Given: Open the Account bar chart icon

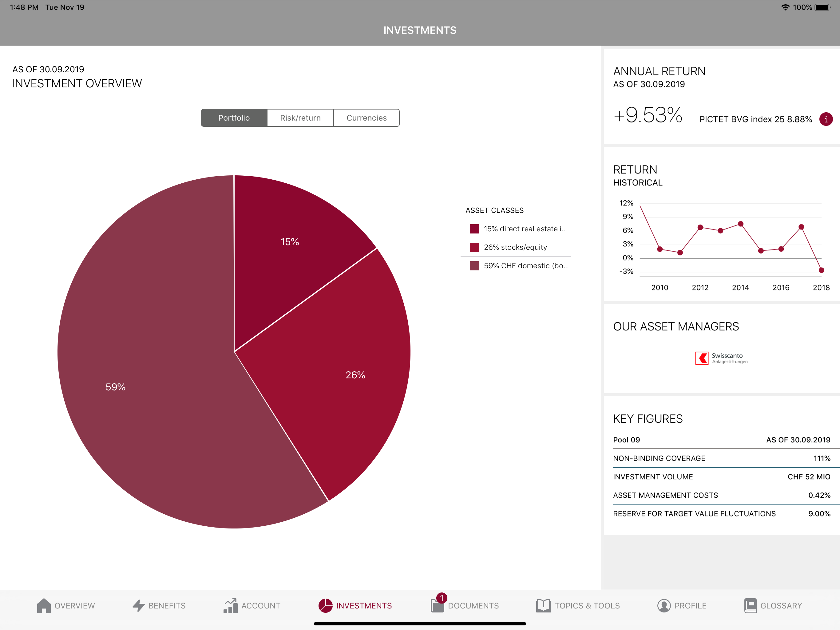Looking at the screenshot, I should tap(230, 606).
